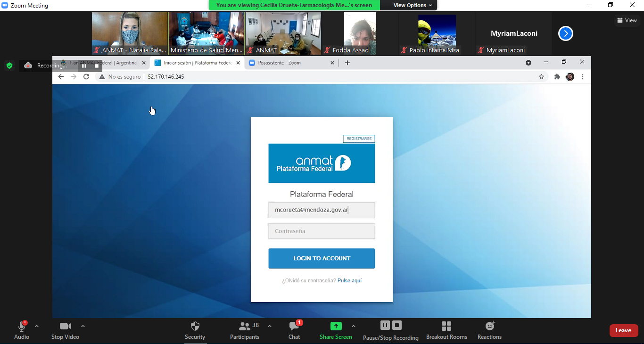Select the ANMAT meeting room video thumbnail
This screenshot has height=344, width=644.
click(x=283, y=33)
